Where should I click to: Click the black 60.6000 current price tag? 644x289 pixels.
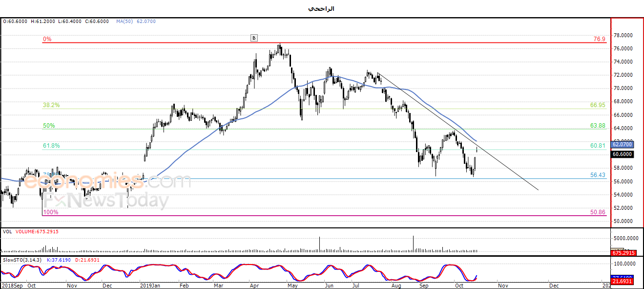pos(623,154)
